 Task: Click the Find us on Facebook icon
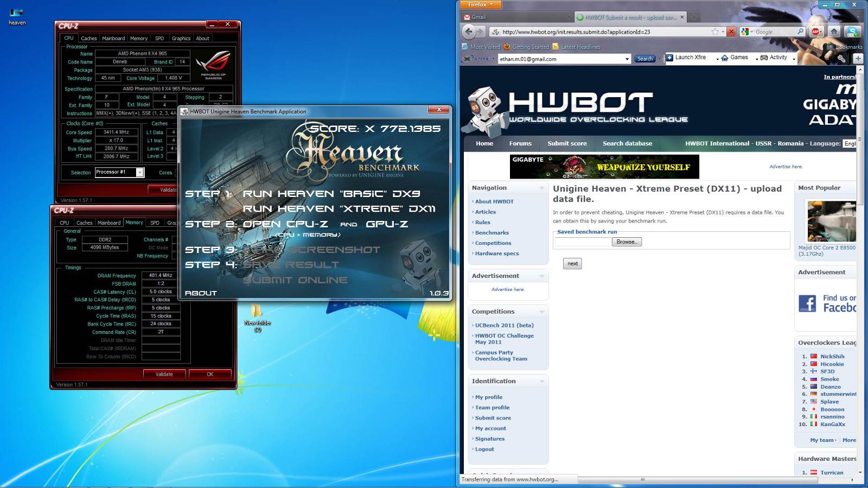(x=807, y=303)
